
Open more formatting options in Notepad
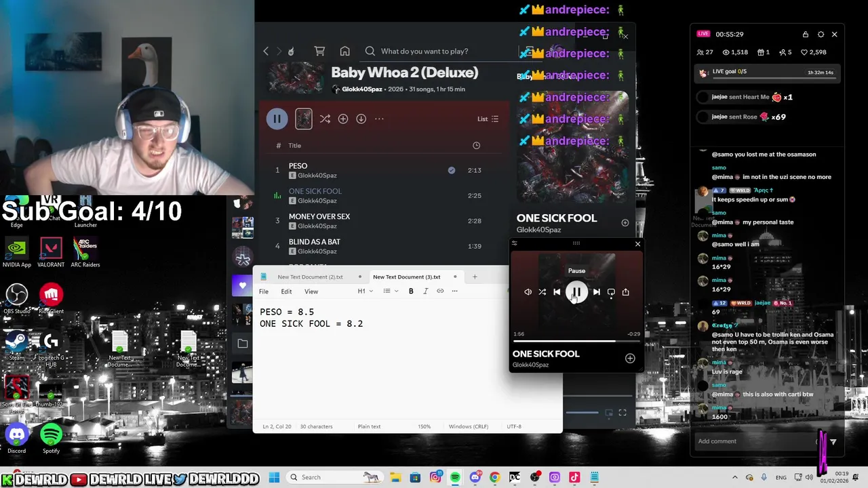coord(455,291)
